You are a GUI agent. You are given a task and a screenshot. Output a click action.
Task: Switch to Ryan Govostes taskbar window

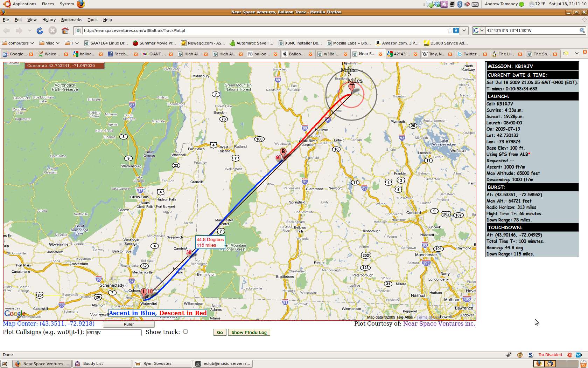162,364
